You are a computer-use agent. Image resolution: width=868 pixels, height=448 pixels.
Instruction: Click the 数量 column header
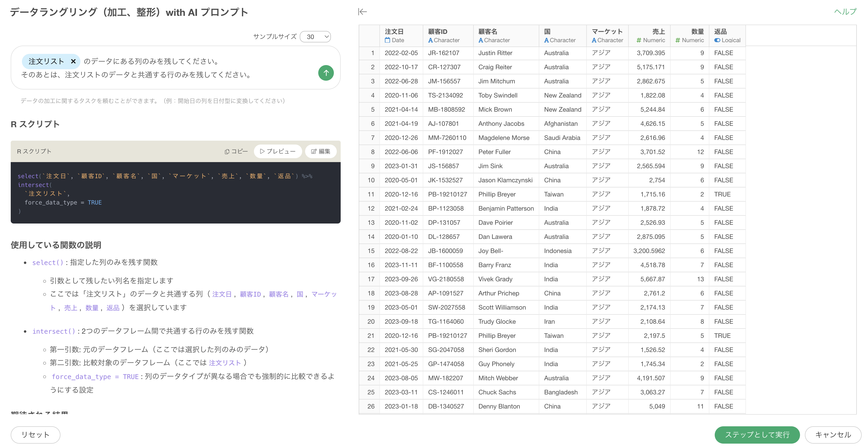(697, 32)
